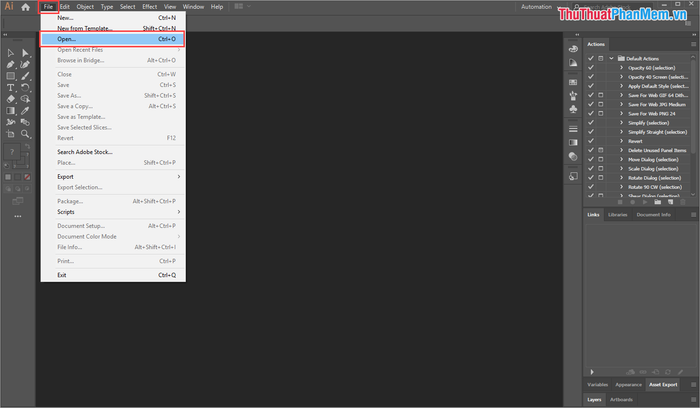
Task: Click the Home icon in top bar
Action: [25, 7]
